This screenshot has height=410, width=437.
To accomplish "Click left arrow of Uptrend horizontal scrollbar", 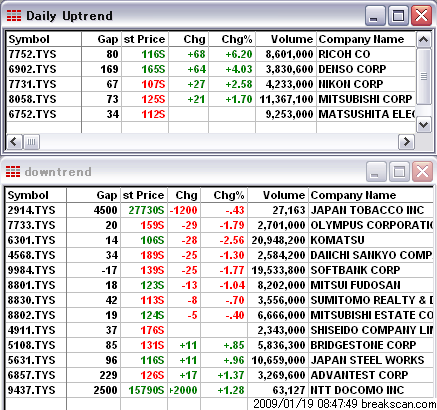I will pyautogui.click(x=14, y=142).
